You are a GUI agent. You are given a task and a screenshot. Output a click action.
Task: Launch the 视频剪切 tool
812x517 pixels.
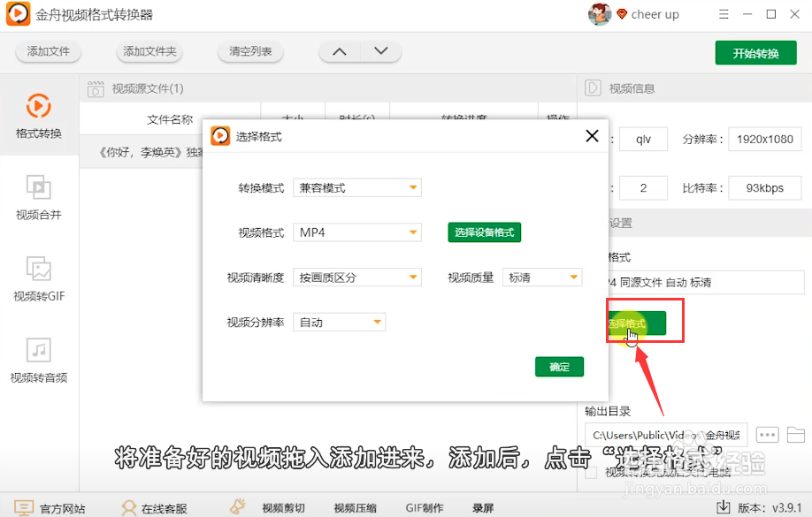click(x=281, y=507)
